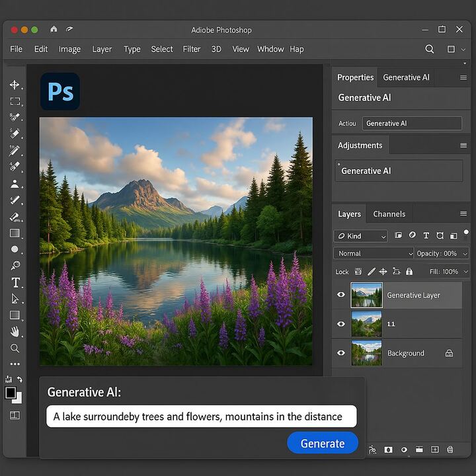The width and height of the screenshot is (476, 476).
Task: Open the Normal blend mode dropdown
Action: click(x=374, y=253)
